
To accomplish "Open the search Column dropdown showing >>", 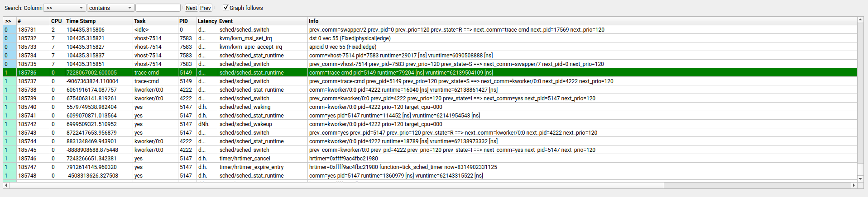I will point(65,8).
